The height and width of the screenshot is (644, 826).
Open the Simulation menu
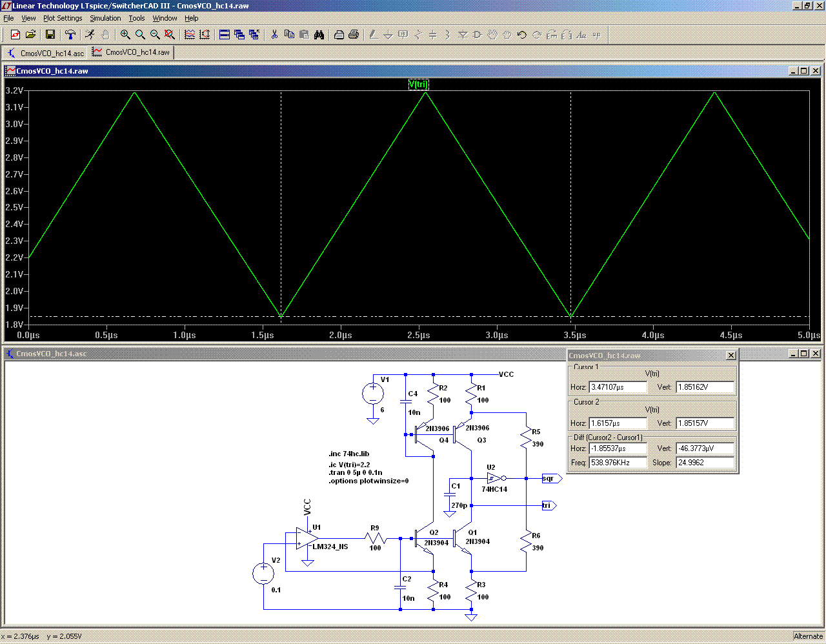coord(105,18)
